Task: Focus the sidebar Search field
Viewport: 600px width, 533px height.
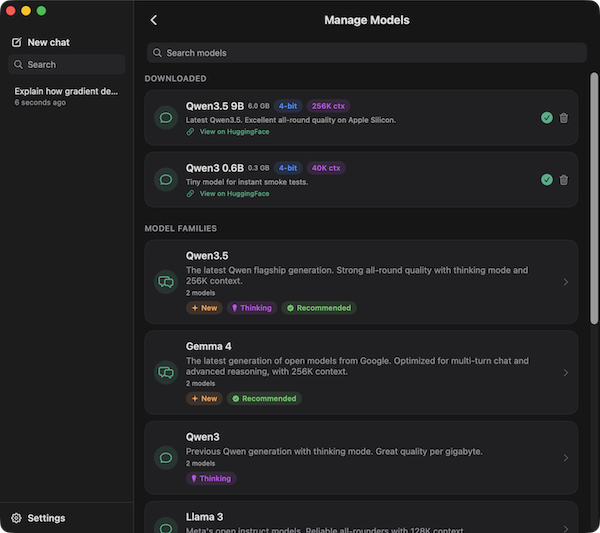Action: point(67,64)
